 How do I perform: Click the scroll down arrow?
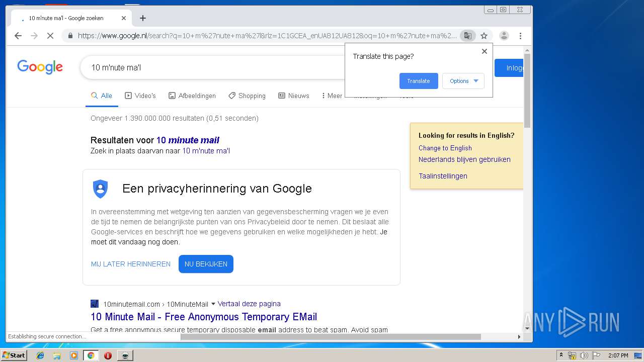pos(527,328)
